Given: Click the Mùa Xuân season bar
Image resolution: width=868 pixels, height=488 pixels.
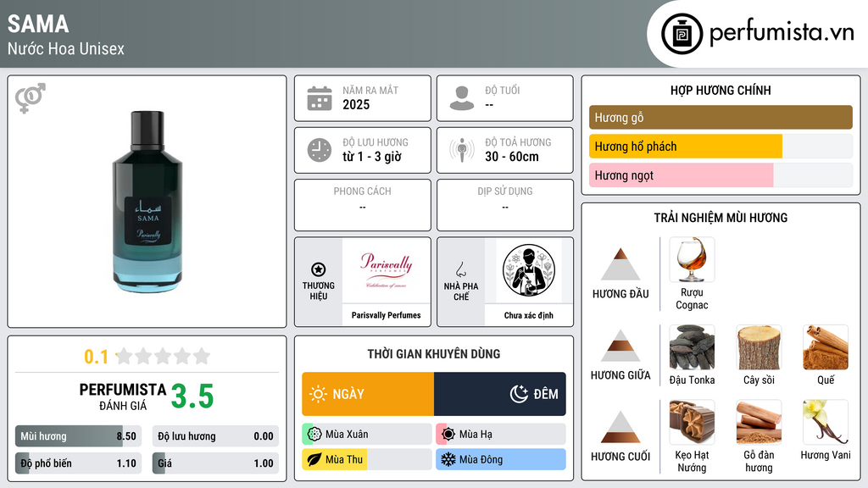Looking at the screenshot, I should click(x=367, y=435).
